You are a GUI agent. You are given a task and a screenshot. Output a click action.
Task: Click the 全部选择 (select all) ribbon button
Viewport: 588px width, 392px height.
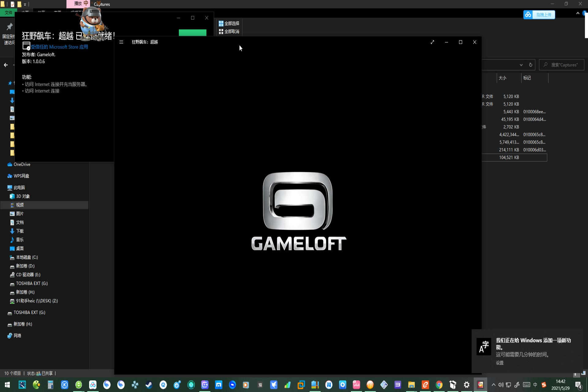coord(229,23)
